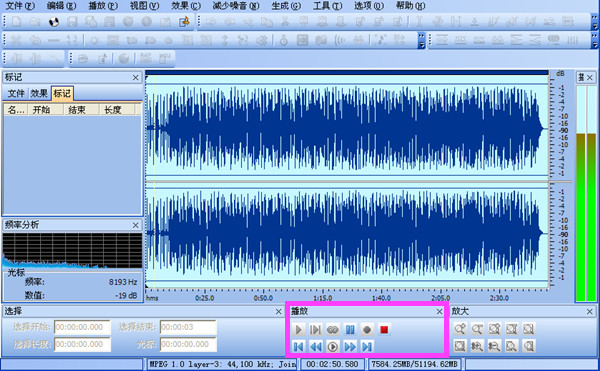The height and width of the screenshot is (371, 600).
Task: Click the 选择开始 time input field
Action: [x=82, y=327]
